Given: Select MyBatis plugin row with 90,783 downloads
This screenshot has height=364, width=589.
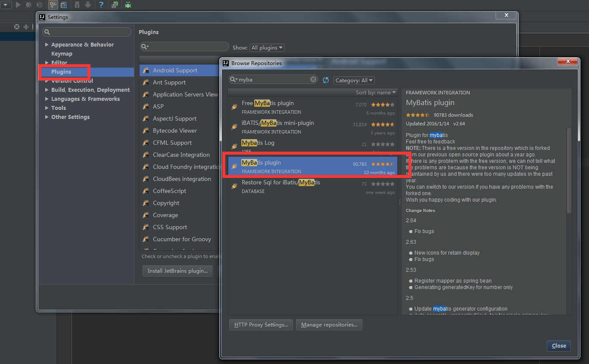Looking at the screenshot, I should [312, 166].
